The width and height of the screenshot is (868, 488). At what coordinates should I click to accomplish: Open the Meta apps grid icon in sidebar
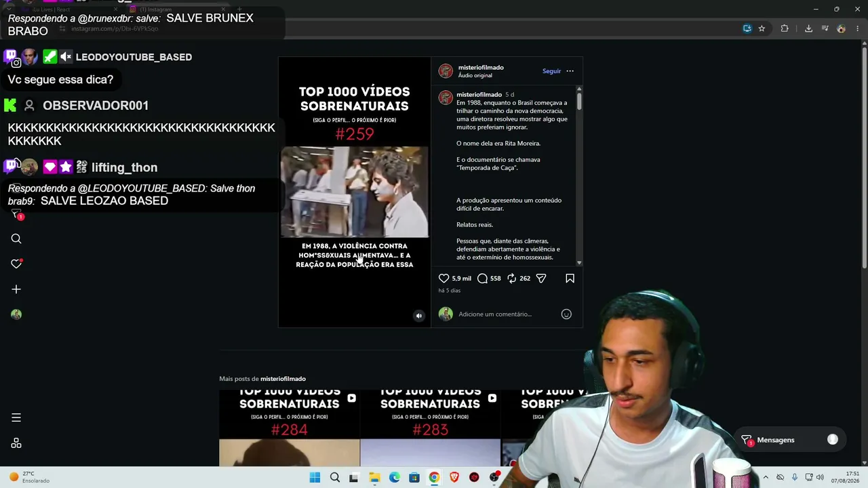16,443
